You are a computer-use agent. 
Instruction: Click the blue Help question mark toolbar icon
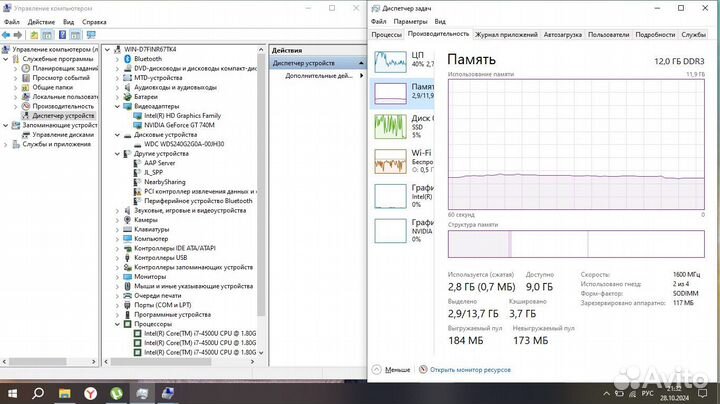[x=62, y=35]
